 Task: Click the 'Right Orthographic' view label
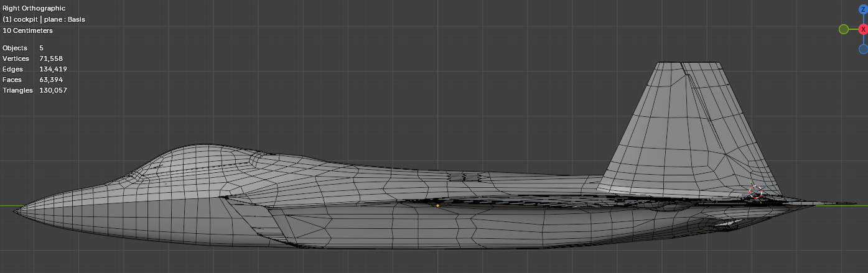click(x=34, y=9)
